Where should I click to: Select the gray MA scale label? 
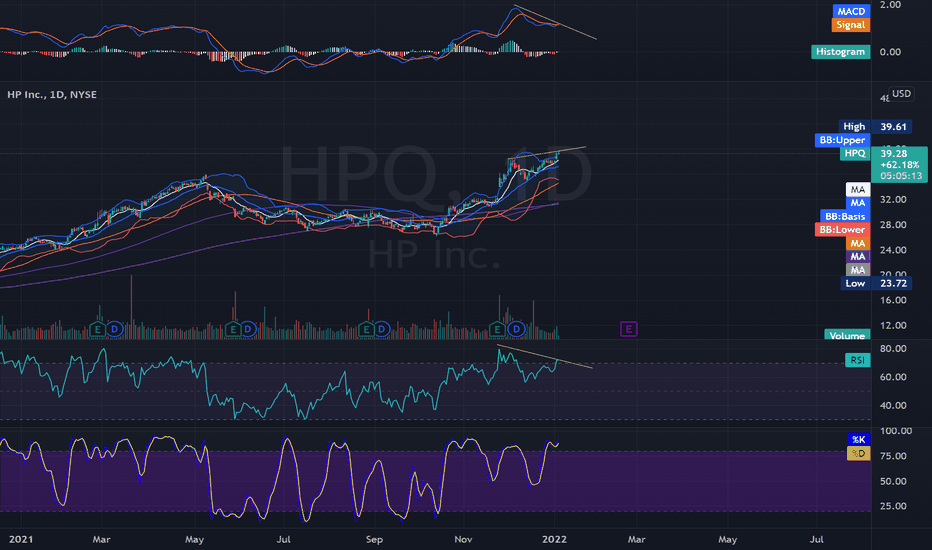[x=858, y=270]
